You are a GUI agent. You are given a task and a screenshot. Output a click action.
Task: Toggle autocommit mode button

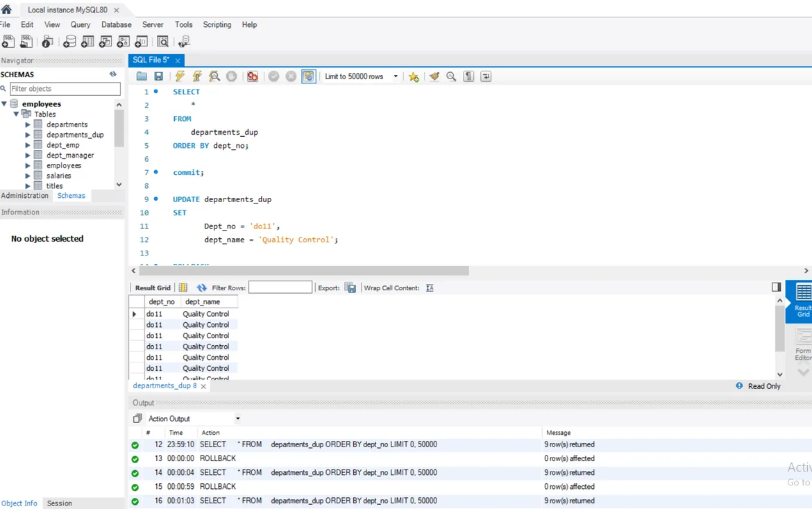point(309,76)
